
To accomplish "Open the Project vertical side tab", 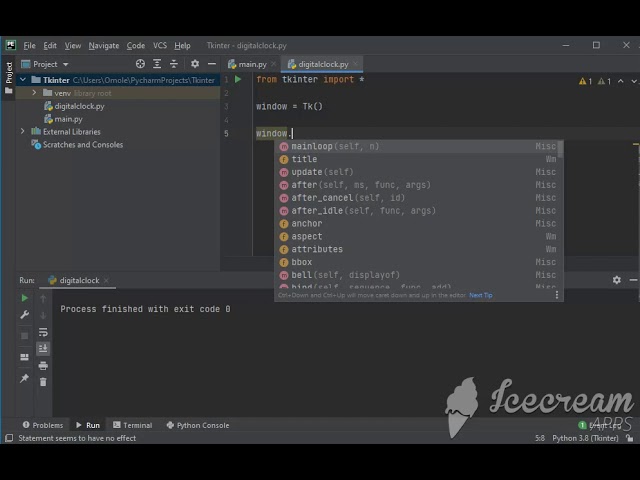I will pos(9,78).
